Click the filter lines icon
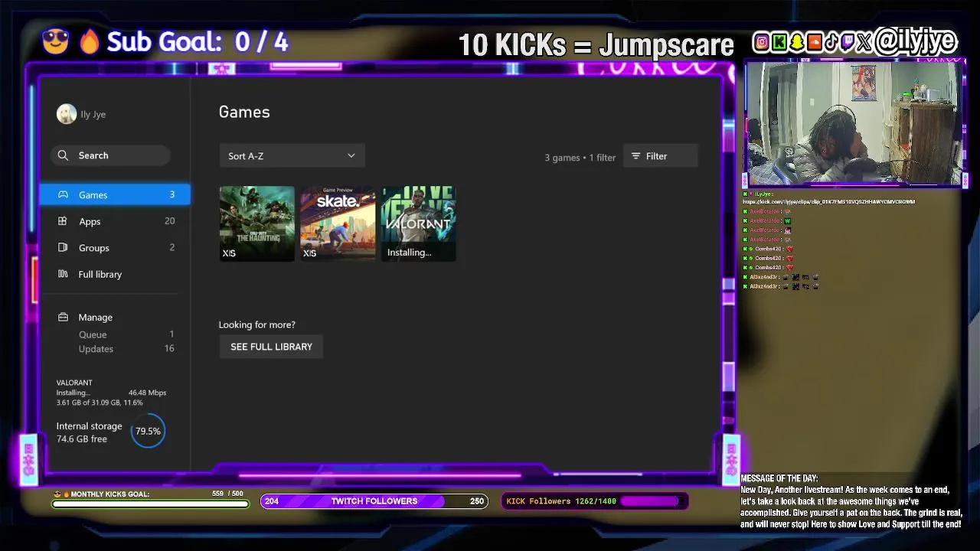This screenshot has height=551, width=980. click(x=635, y=156)
